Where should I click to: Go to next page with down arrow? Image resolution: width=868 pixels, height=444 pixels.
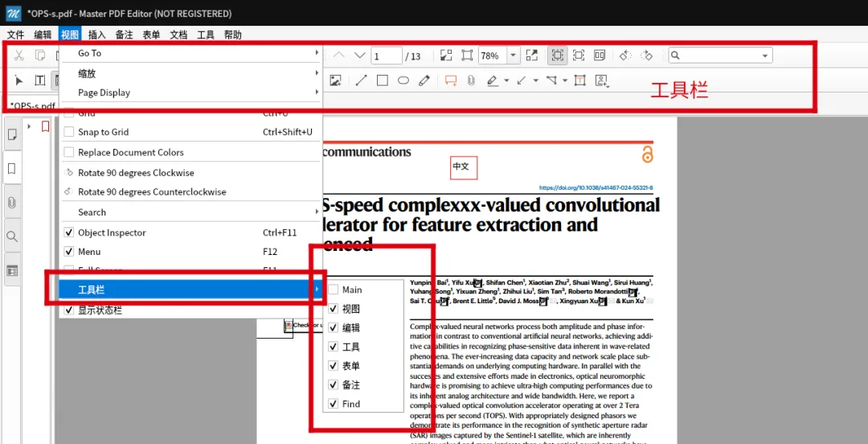tap(360, 55)
